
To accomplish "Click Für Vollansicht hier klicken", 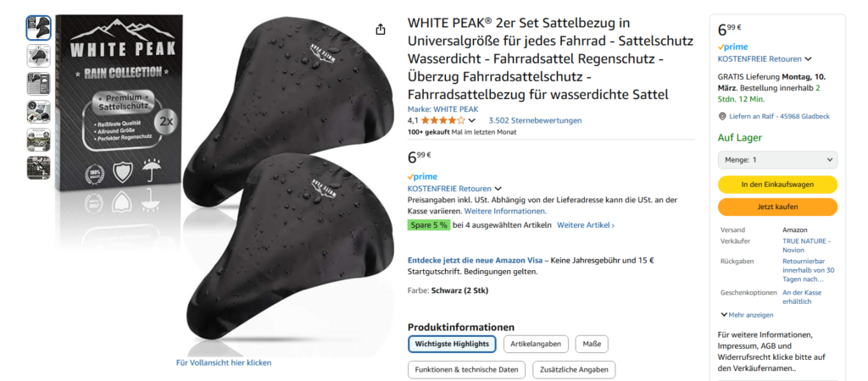I will pyautogui.click(x=224, y=362).
